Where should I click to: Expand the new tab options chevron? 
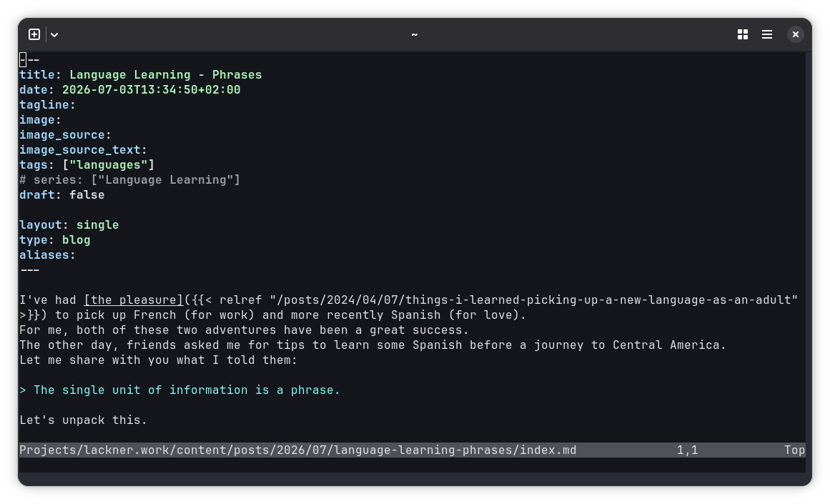tap(54, 34)
